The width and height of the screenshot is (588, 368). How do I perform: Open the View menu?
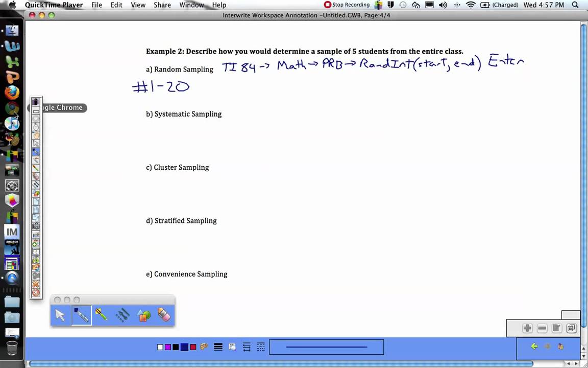[x=138, y=5]
